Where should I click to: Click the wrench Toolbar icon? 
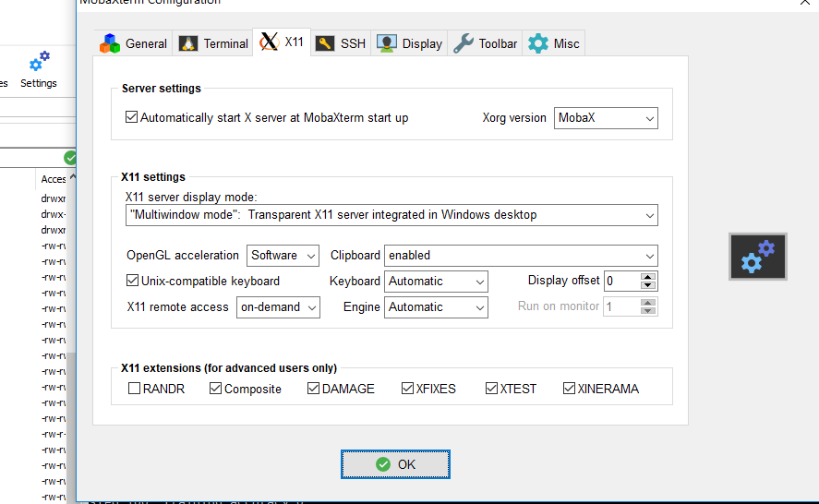pos(464,43)
